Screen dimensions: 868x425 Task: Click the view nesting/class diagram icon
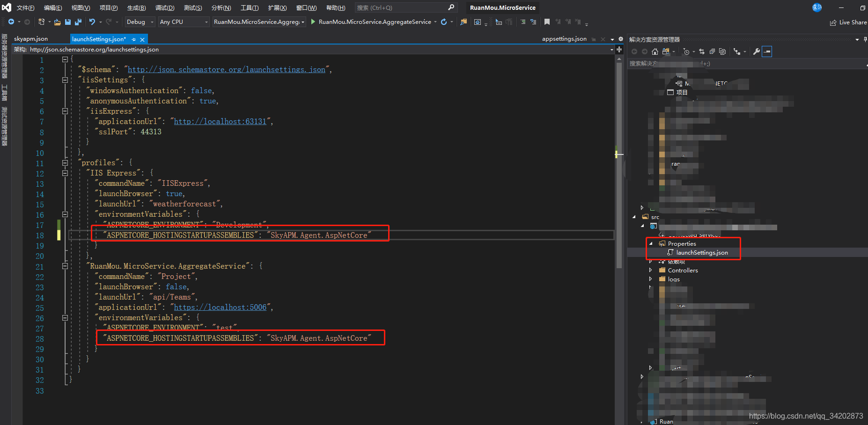pyautogui.click(x=737, y=51)
